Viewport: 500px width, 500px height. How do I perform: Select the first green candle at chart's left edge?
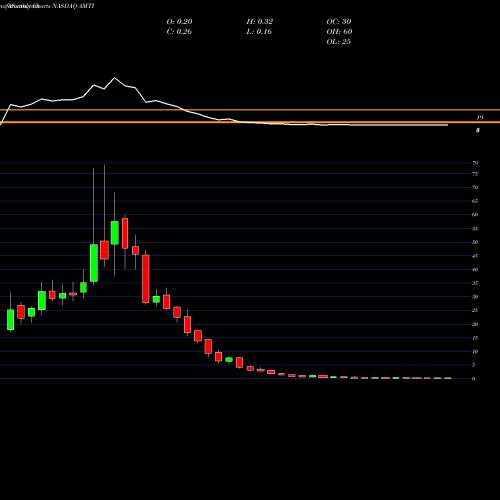pos(11,320)
